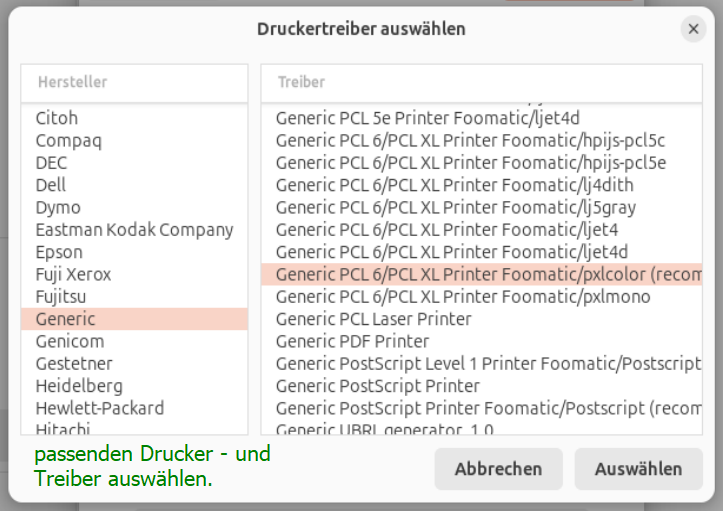Select the Foomatic/pxlmono driver entry
The image size is (723, 511).
pos(463,297)
